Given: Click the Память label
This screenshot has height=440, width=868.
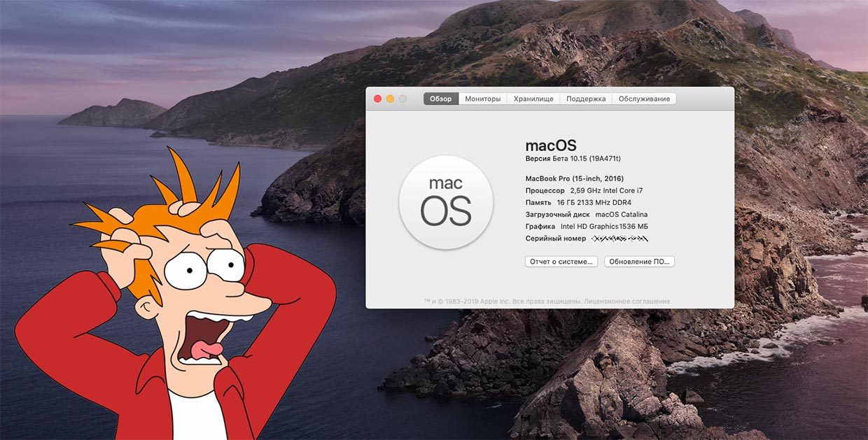Looking at the screenshot, I should click(538, 202).
